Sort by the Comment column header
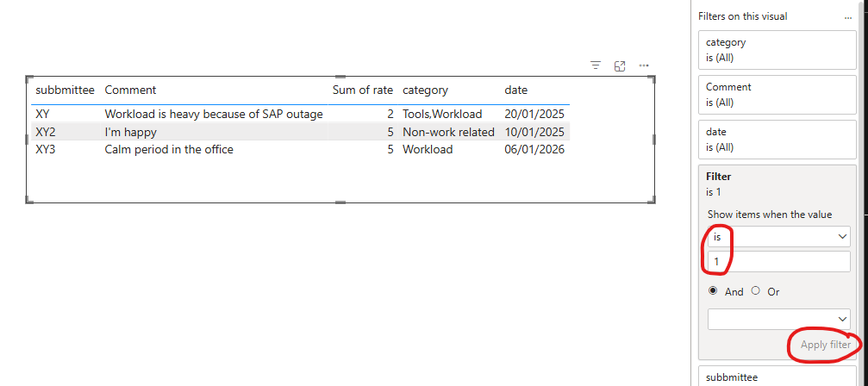 [131, 90]
